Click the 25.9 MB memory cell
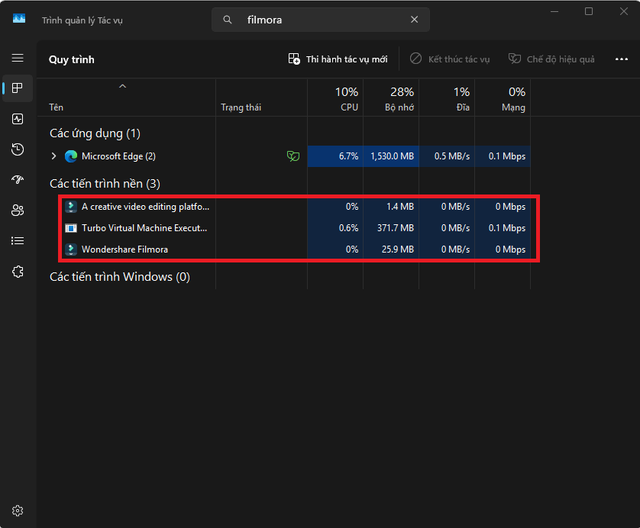640x528 pixels. point(391,249)
